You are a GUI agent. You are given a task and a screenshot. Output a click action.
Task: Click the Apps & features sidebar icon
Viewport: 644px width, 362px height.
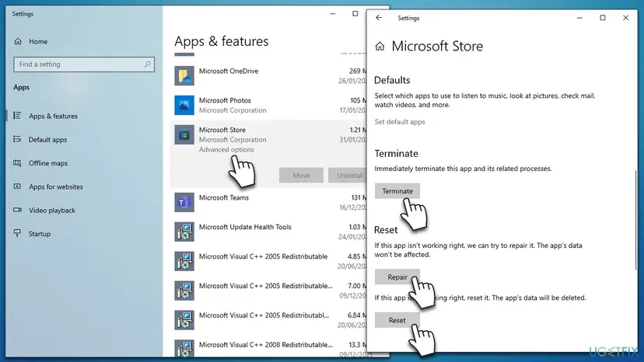pos(17,116)
